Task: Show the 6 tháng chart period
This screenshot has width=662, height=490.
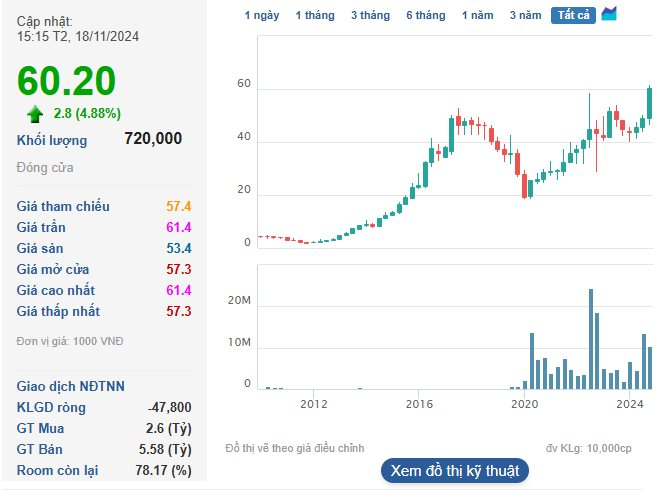Action: (x=425, y=15)
